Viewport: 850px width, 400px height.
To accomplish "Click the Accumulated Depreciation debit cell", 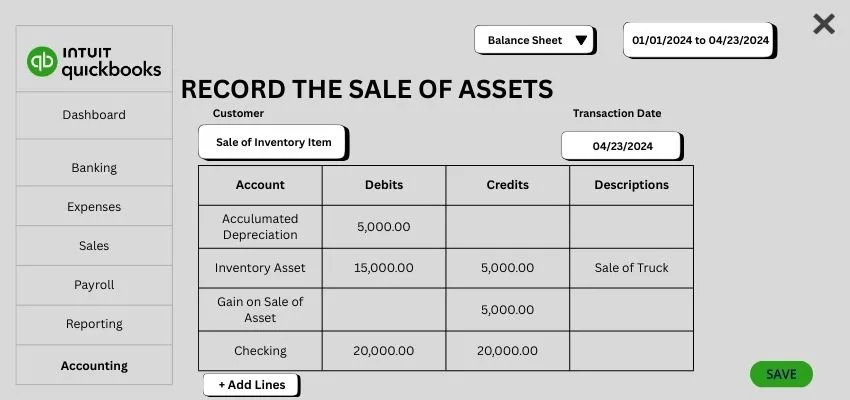I will click(384, 227).
